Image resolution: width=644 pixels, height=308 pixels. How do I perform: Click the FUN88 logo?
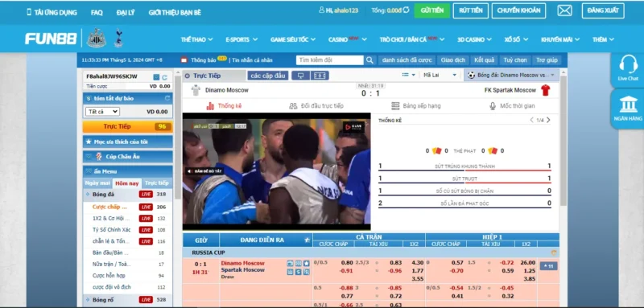[51, 39]
